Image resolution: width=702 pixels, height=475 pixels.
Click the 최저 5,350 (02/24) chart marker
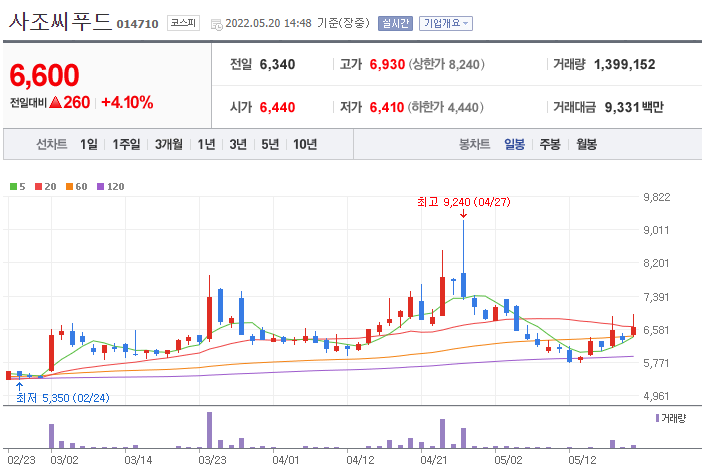(63, 398)
